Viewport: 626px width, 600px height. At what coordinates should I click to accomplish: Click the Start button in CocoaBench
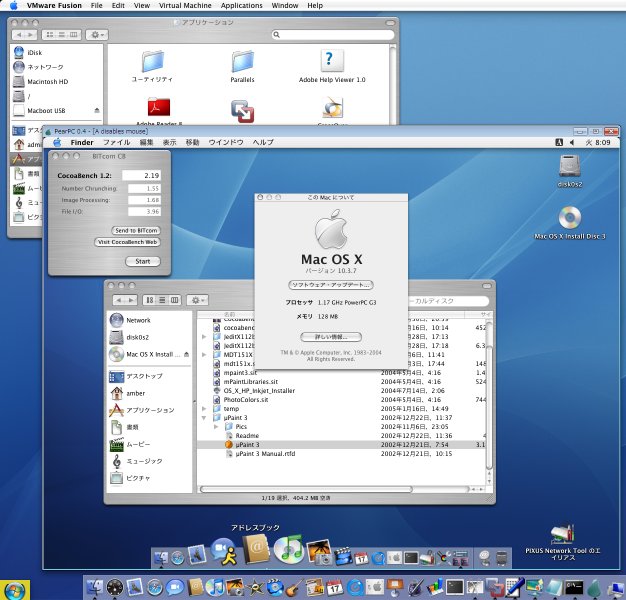pos(143,261)
